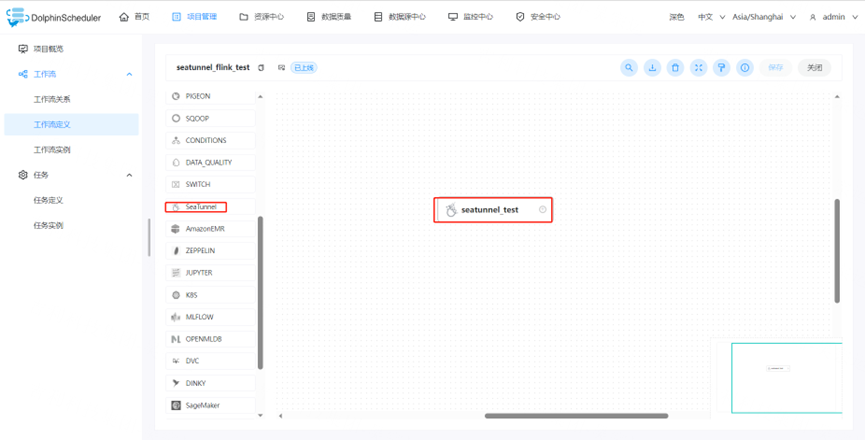This screenshot has height=440, width=865.
Task: Select the DINKY task type
Action: pos(210,383)
